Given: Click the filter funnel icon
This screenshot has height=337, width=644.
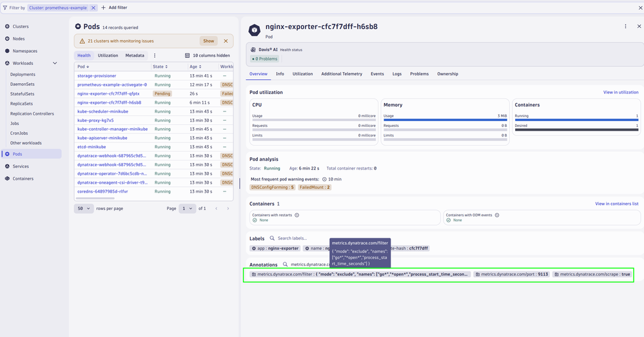Looking at the screenshot, I should coord(5,7).
